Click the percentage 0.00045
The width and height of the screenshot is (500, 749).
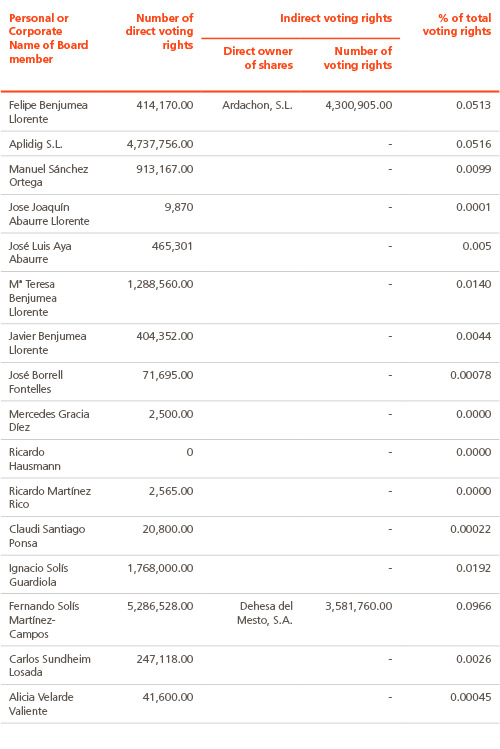(x=470, y=697)
